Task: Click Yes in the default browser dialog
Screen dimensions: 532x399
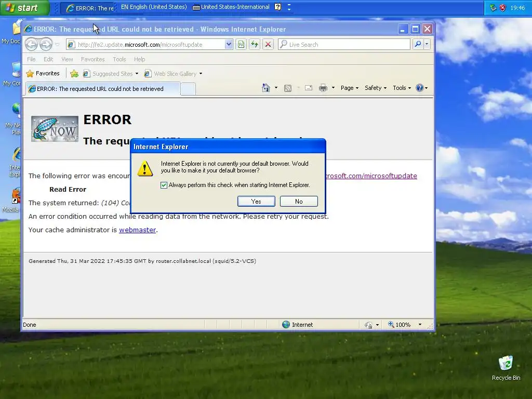Action: pos(256,201)
